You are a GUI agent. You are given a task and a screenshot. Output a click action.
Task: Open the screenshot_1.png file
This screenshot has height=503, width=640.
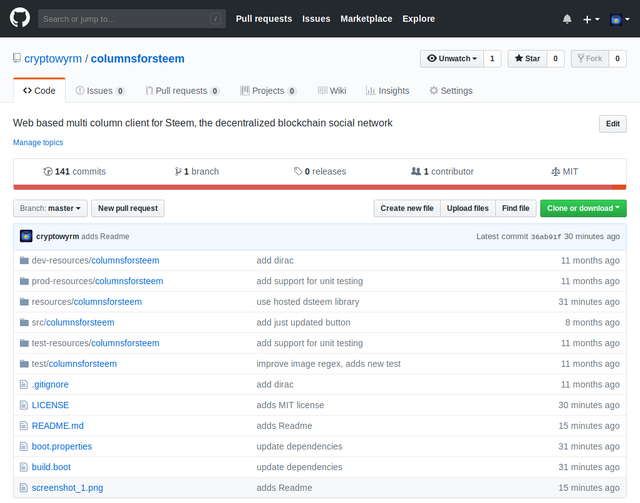coord(67,488)
